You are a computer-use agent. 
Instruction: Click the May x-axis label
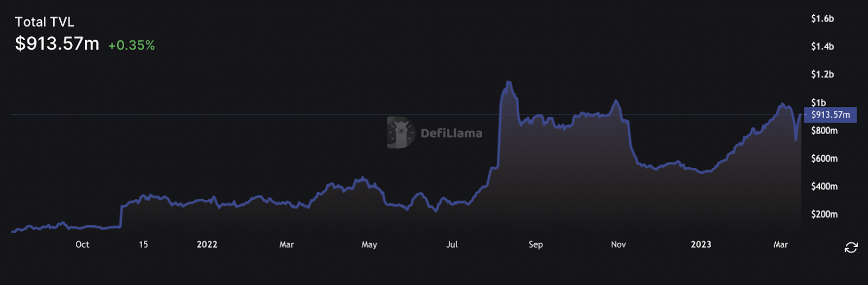pos(369,244)
